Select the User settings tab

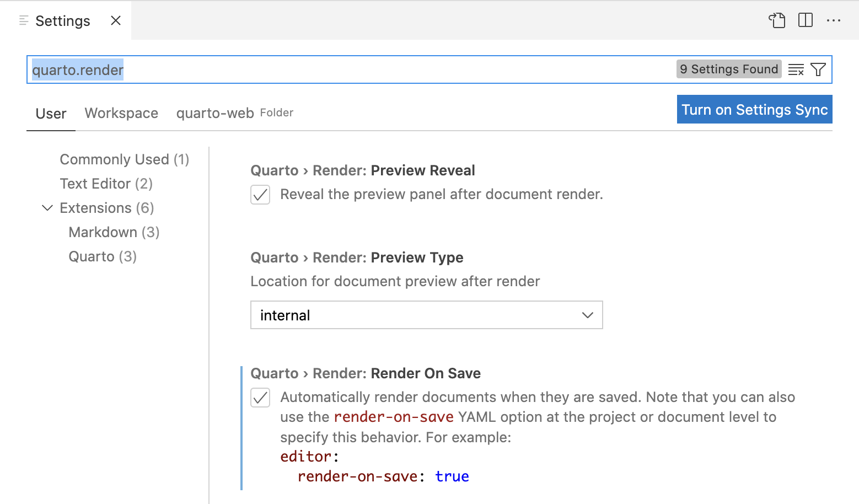pyautogui.click(x=51, y=114)
